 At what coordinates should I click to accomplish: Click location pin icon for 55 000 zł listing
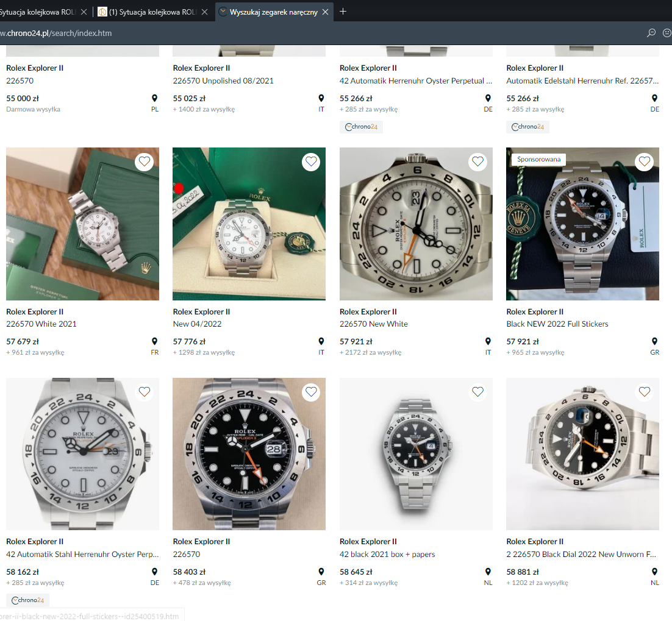(154, 98)
